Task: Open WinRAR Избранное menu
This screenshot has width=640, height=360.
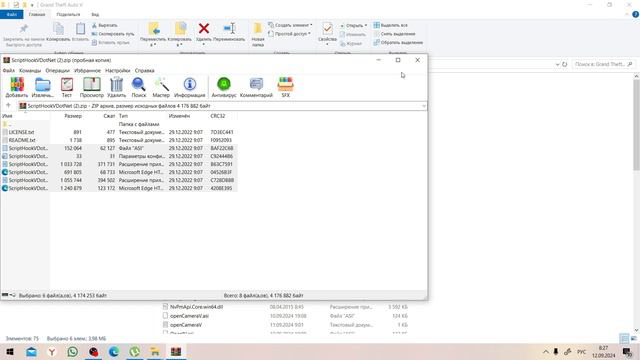Action: (x=87, y=71)
